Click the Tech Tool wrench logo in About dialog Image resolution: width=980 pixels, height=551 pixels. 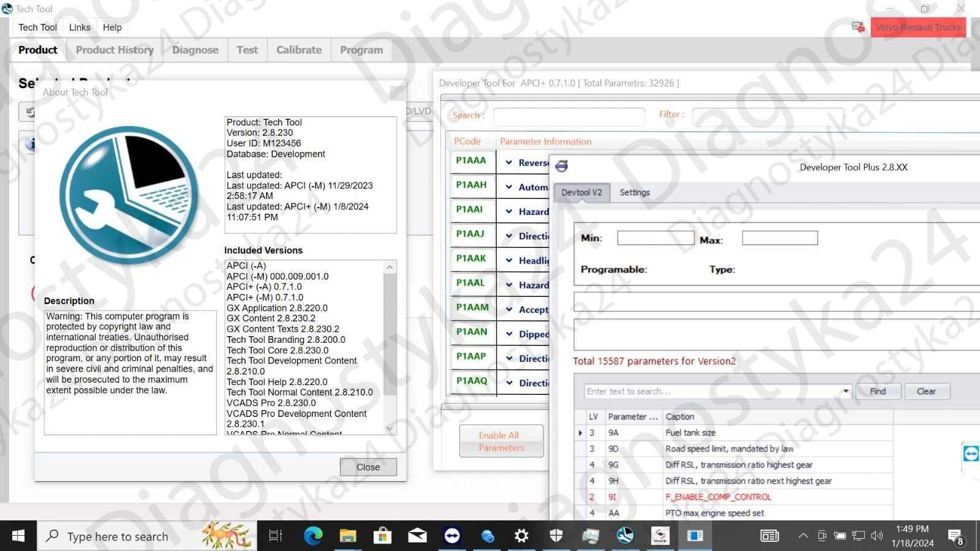pyautogui.click(x=129, y=195)
